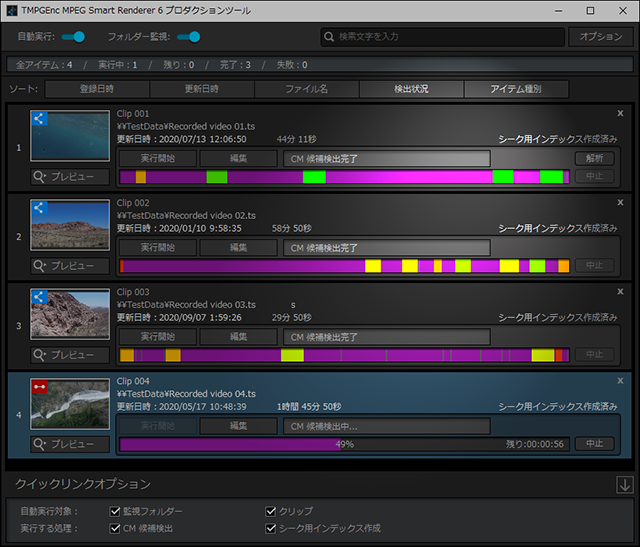
Task: Toggle CM 候補検出 checkbox
Action: 115,528
